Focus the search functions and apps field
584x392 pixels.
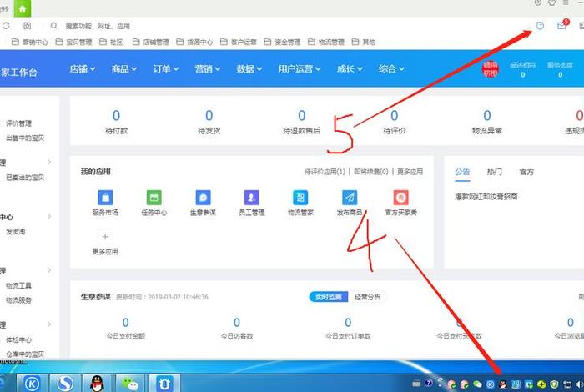[x=98, y=26]
